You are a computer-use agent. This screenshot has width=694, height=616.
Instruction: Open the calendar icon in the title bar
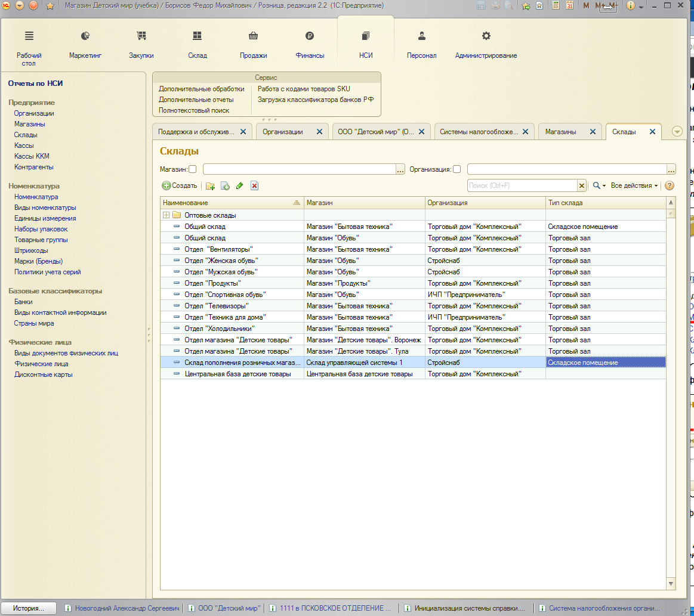pos(569,6)
